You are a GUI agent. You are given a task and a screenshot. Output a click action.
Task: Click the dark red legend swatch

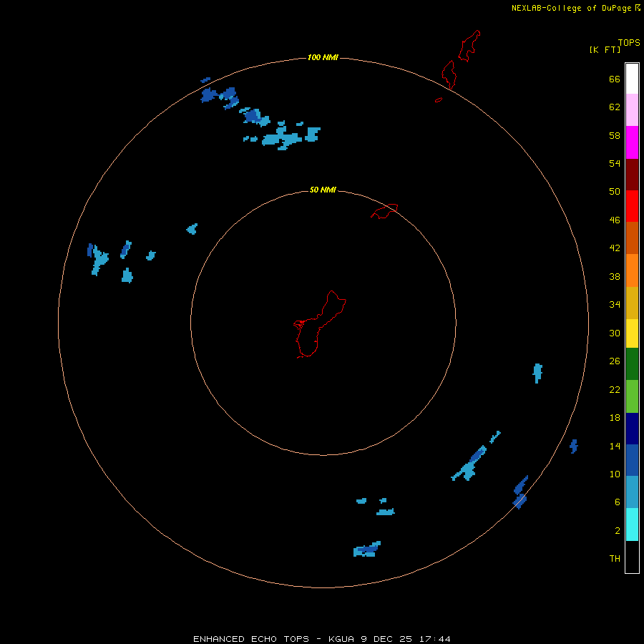pyautogui.click(x=632, y=175)
